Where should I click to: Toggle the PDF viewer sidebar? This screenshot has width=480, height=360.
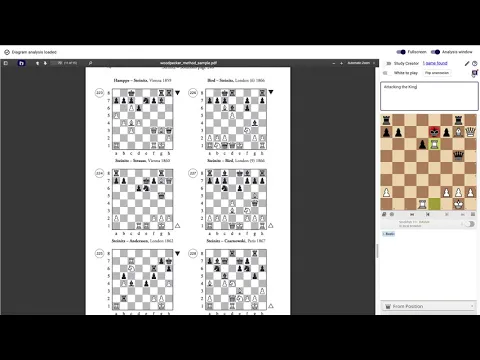6,63
